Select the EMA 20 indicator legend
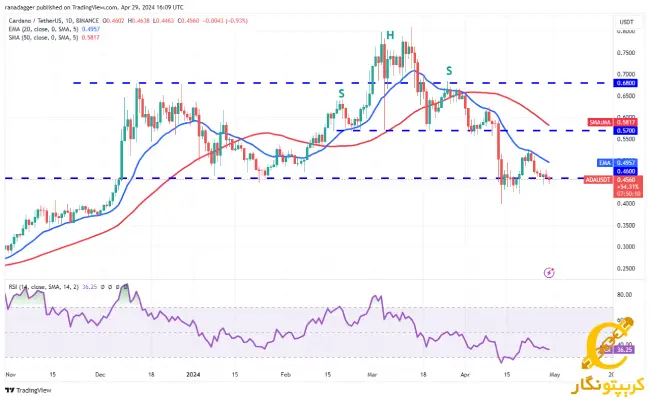Screen dimensions: 650x399 [x=55, y=29]
